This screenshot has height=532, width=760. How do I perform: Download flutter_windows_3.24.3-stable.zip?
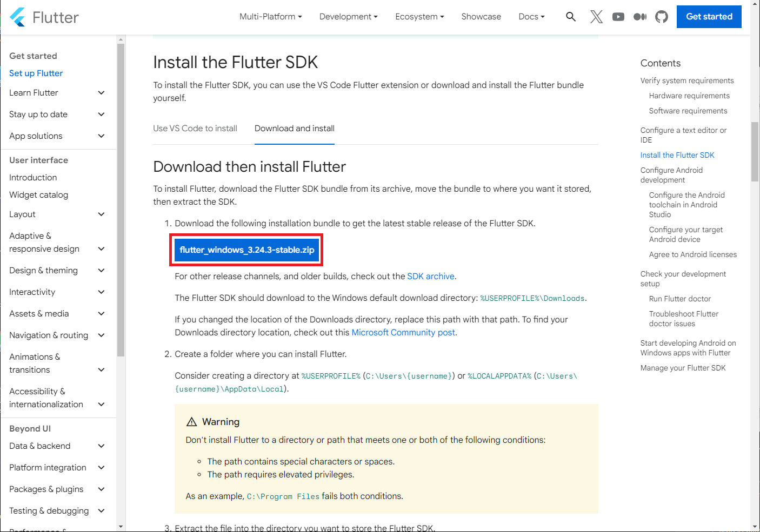pos(246,250)
